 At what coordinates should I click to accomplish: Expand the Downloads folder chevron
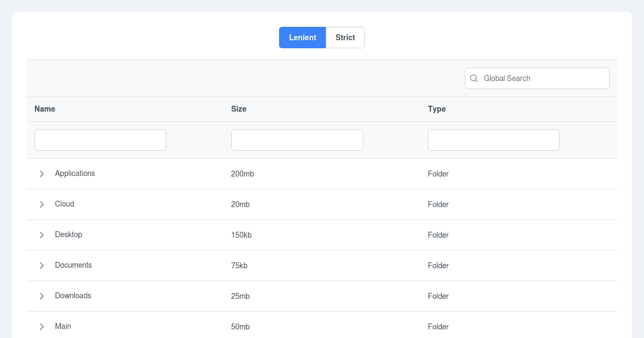pyautogui.click(x=42, y=296)
